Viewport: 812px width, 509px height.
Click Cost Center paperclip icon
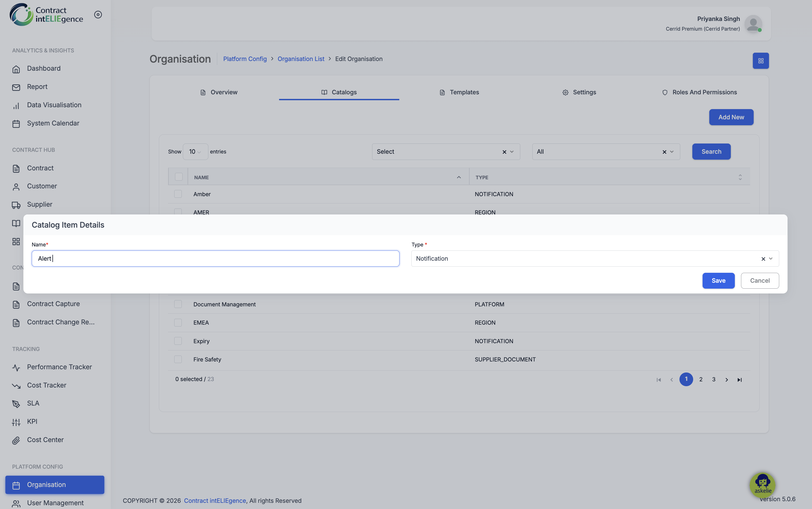tap(16, 440)
